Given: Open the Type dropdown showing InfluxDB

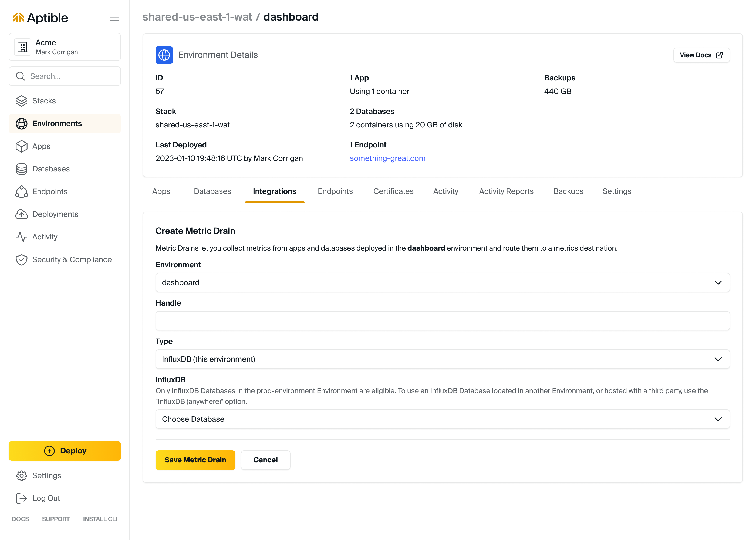Looking at the screenshot, I should [442, 359].
